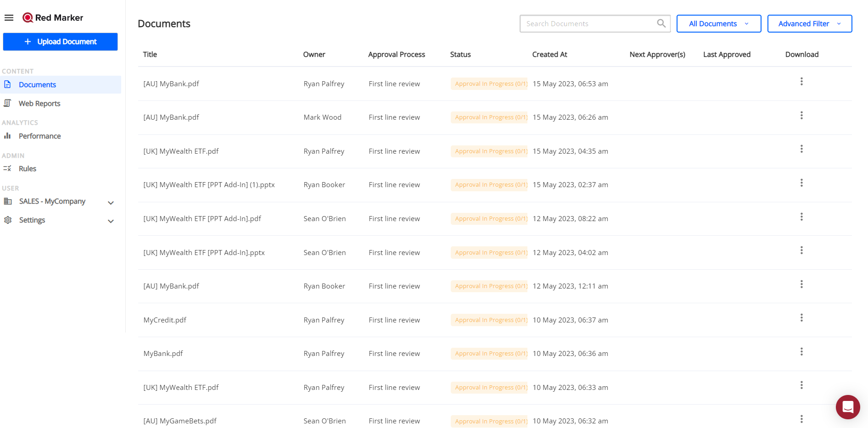Open options menu for MyCredit.pdf row
The width and height of the screenshot is (868, 428).
tap(801, 318)
